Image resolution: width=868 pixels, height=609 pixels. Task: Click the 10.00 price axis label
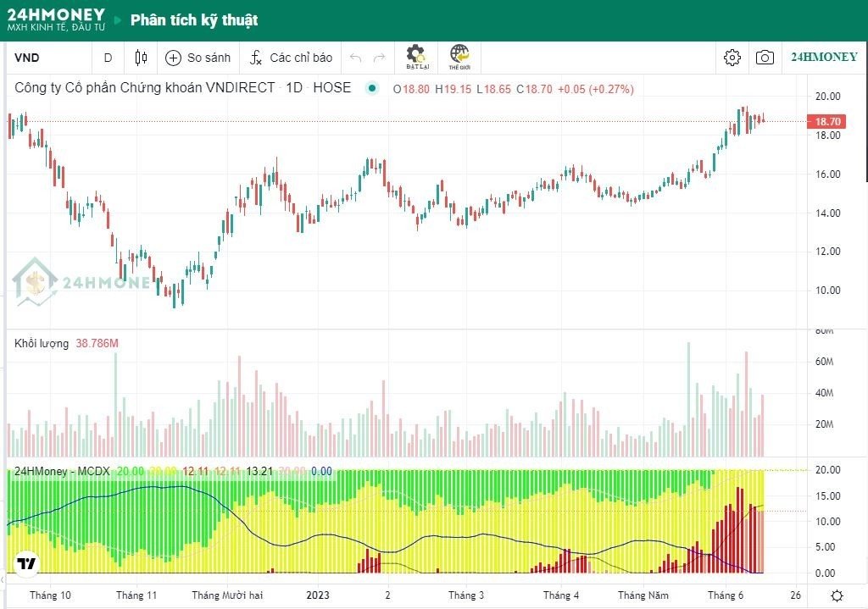tap(827, 291)
